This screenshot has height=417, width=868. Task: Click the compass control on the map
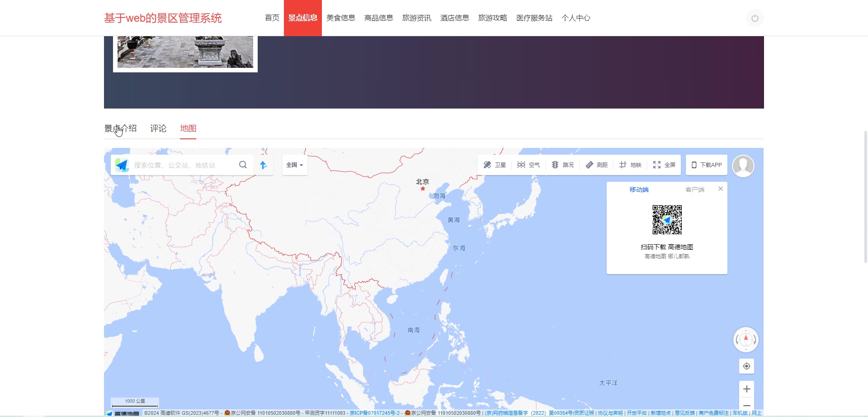pyautogui.click(x=745, y=340)
